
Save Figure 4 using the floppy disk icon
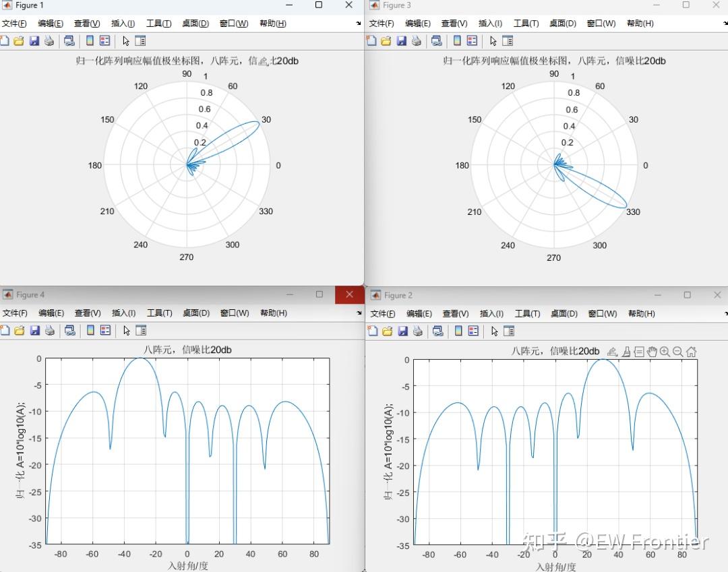click(35, 330)
